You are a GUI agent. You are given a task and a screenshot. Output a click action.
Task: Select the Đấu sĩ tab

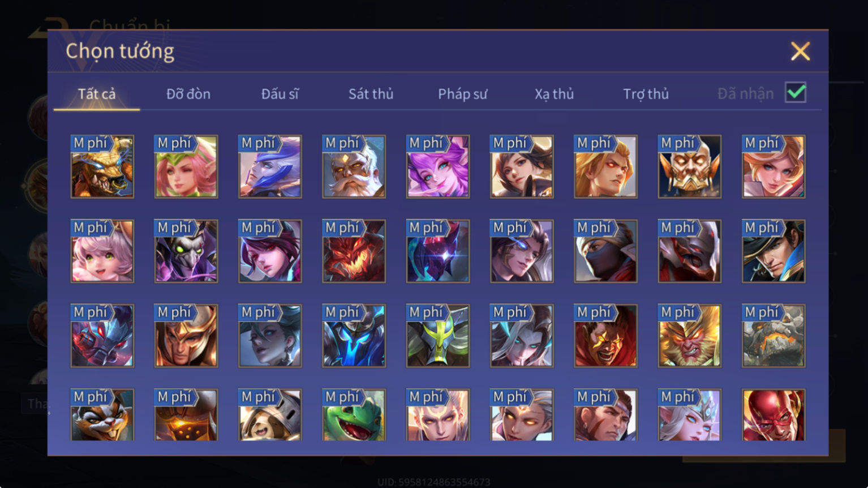(280, 94)
